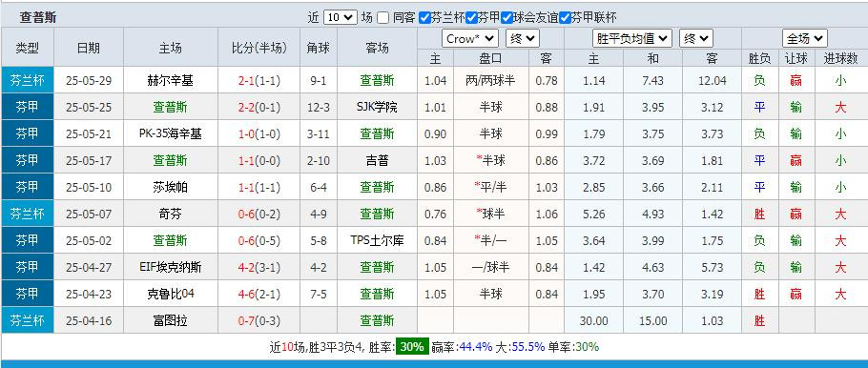Uncheck the 芬兰杯 filter checkbox

424,18
